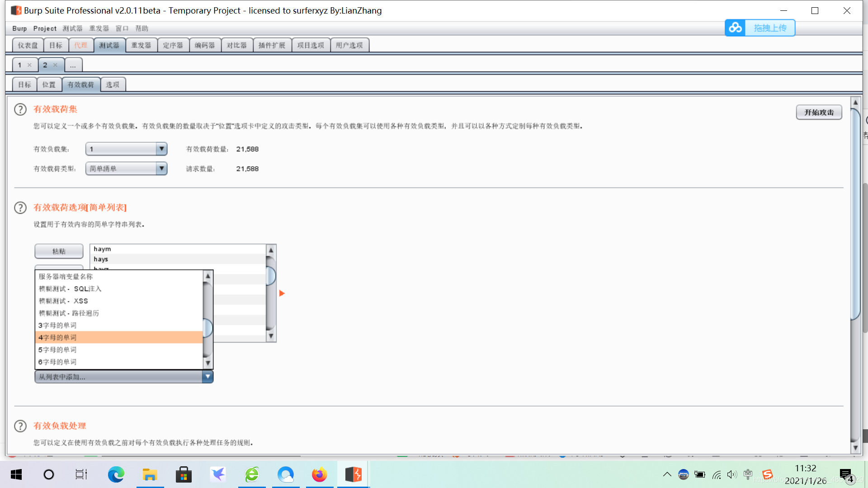The image size is (868, 488).
Task: Open the 位置 sub-tab
Action: pos(49,84)
